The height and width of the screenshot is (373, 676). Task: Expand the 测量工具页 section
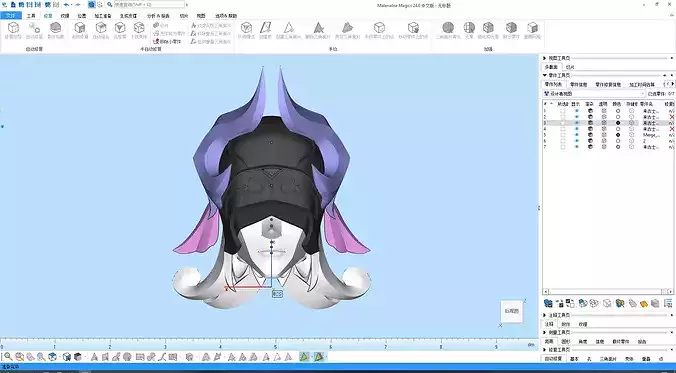pyautogui.click(x=545, y=332)
